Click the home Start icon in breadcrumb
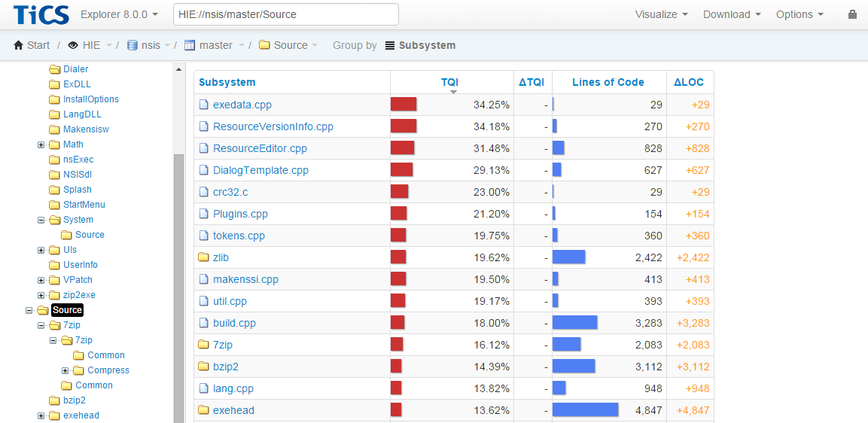 (x=19, y=45)
